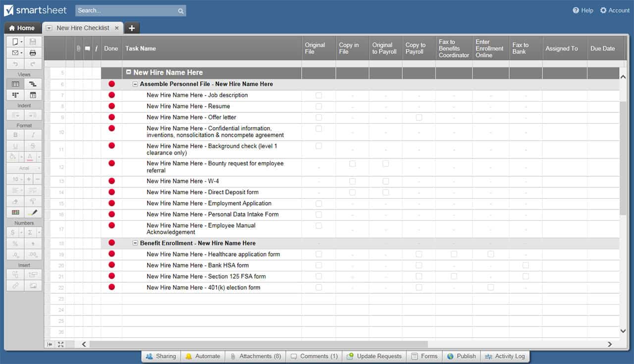
Task: Switch to Grid view icon
Action: (x=15, y=84)
